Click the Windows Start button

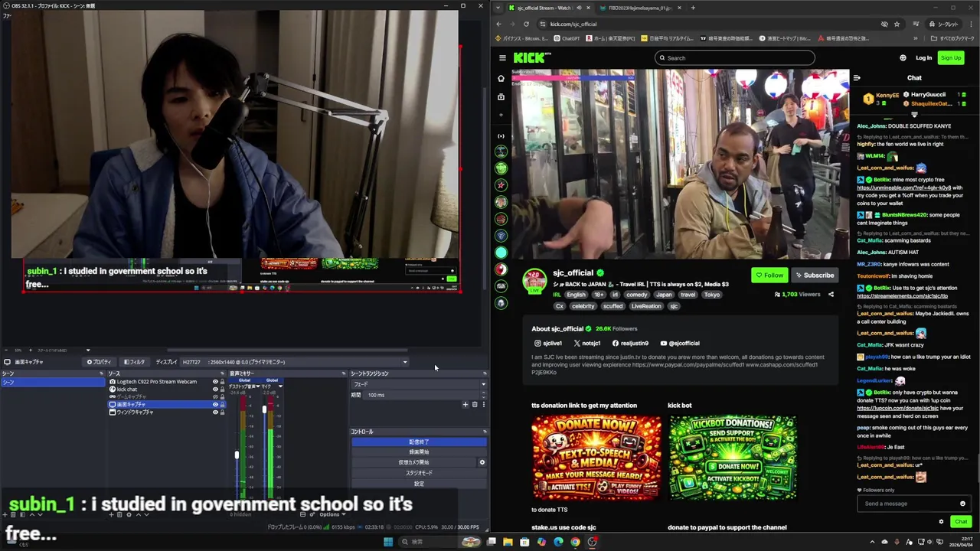tap(388, 542)
